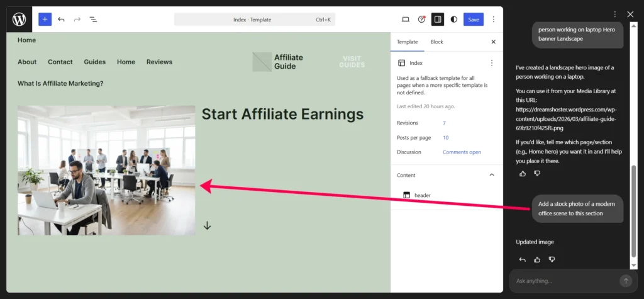Collapse the Content section chevron
The height and width of the screenshot is (299, 644).
point(492,175)
